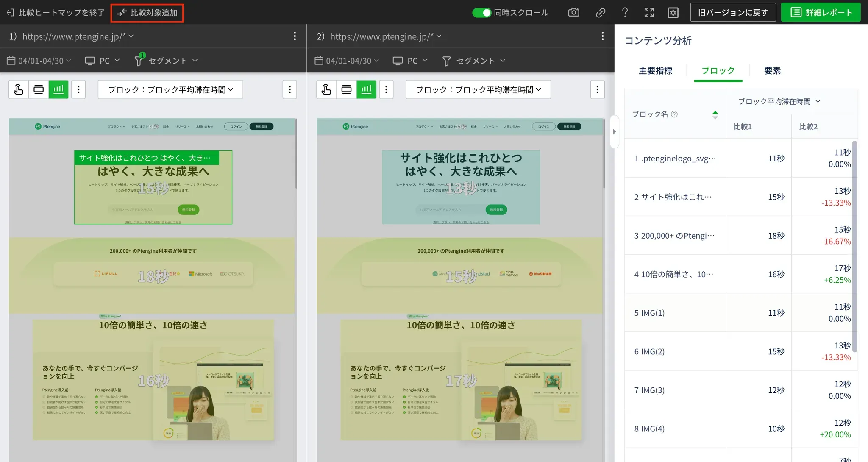The height and width of the screenshot is (462, 868).
Task: Toggle synchronized scroll switch (同時スクロール)
Action: [x=481, y=12]
